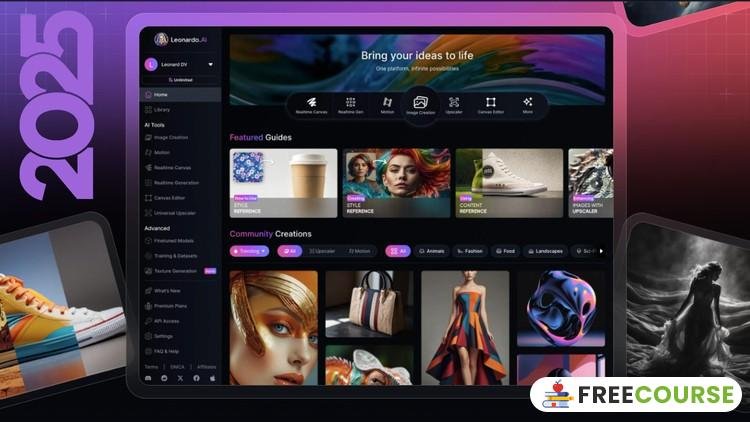This screenshot has height=422, width=750.
Task: Open the abstract blue blob community image
Action: pos(561,309)
